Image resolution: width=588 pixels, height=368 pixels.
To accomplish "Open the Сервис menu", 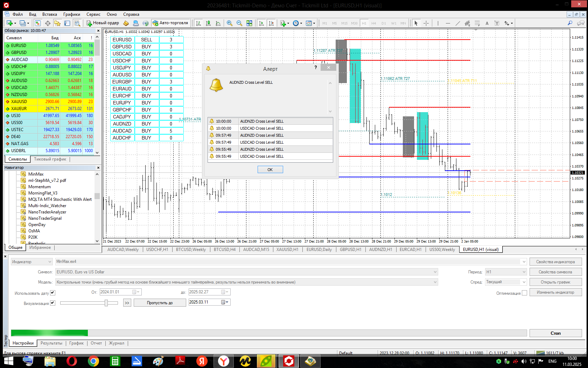I will tap(93, 14).
